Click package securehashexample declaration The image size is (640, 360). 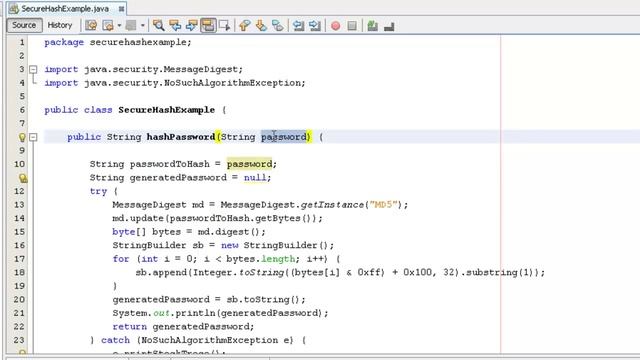coord(118,42)
